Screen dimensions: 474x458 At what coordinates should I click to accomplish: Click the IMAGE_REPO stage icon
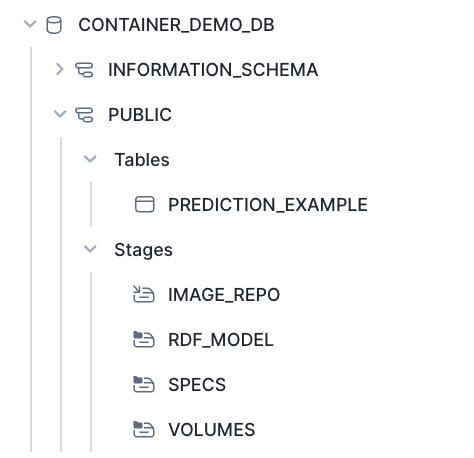144,294
